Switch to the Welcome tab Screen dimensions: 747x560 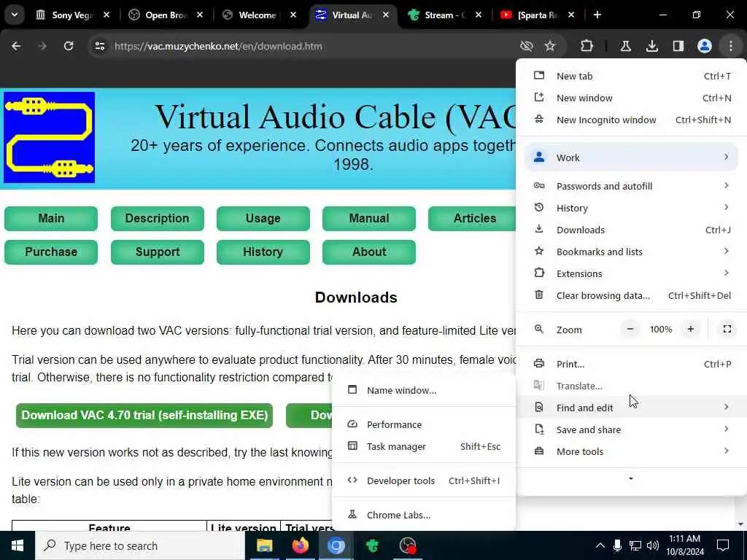[x=258, y=15]
